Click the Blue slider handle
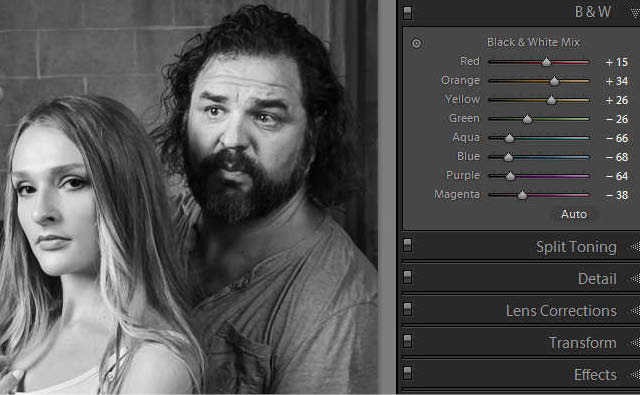 pos(508,157)
